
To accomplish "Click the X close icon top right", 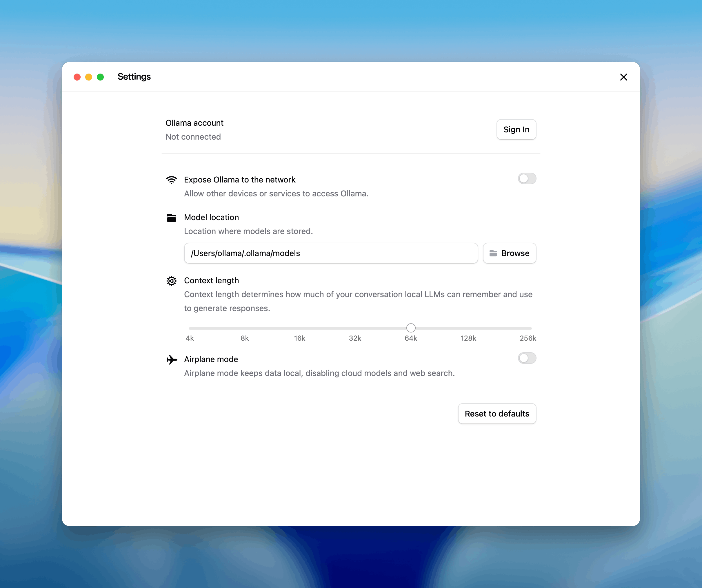I will (623, 77).
